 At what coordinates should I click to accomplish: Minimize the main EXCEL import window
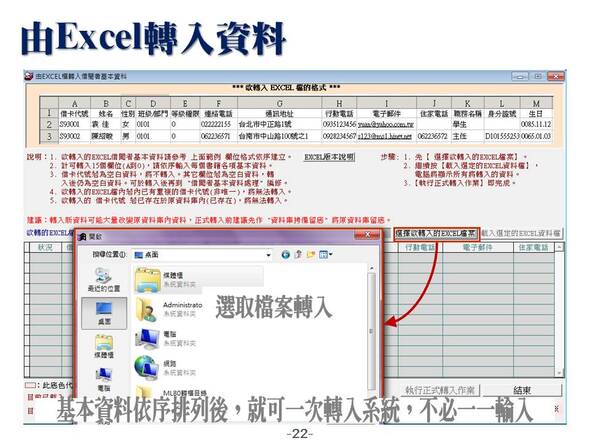(520, 76)
